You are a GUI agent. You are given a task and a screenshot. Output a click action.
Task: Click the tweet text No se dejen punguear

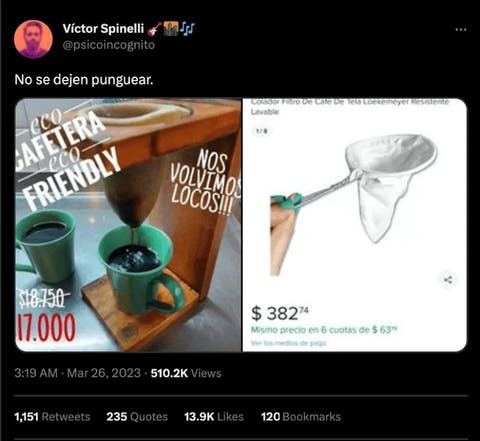point(84,80)
